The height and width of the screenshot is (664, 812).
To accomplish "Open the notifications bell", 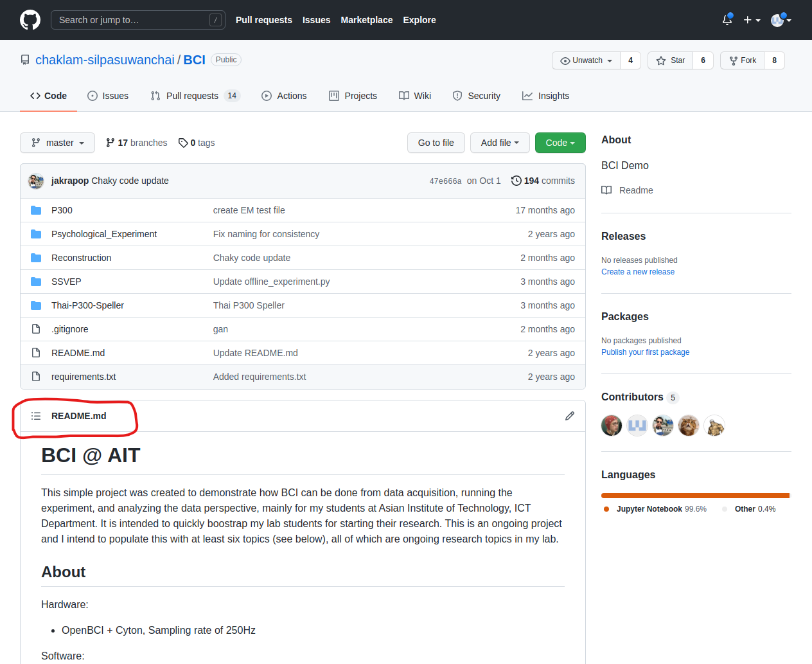I will click(x=727, y=20).
